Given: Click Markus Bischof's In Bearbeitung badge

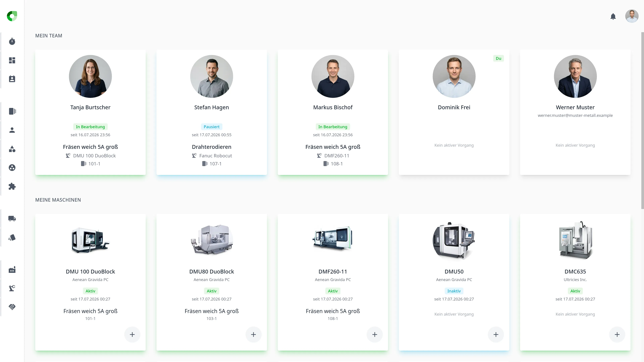Looking at the screenshot, I should 333,127.
